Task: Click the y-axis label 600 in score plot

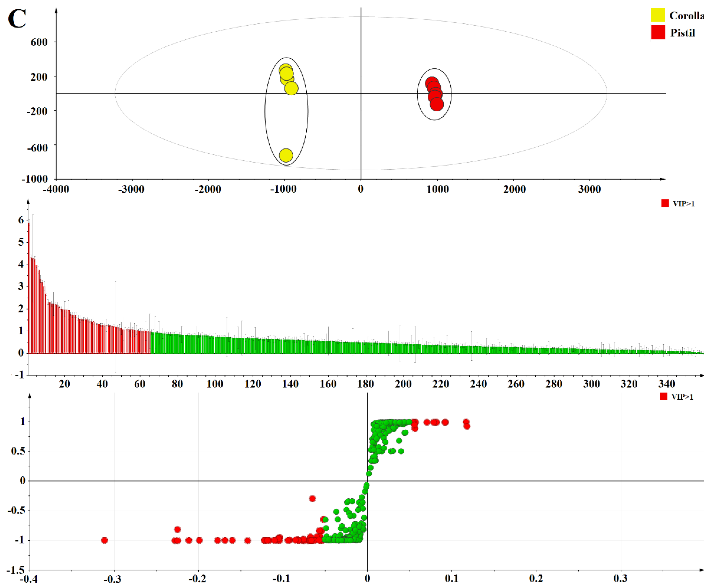Action: pyautogui.click(x=39, y=42)
